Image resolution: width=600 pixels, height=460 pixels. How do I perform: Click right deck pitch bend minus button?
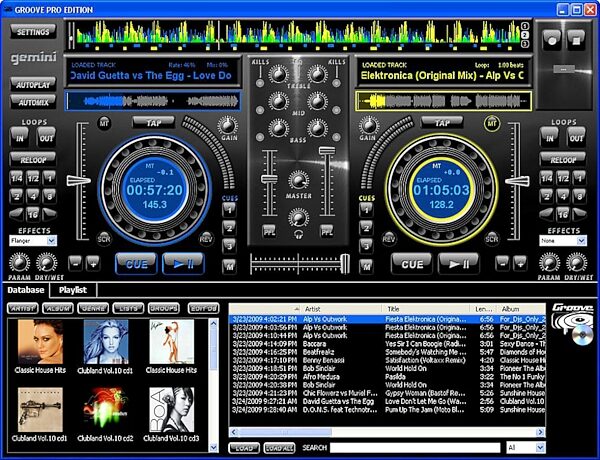tap(502, 263)
